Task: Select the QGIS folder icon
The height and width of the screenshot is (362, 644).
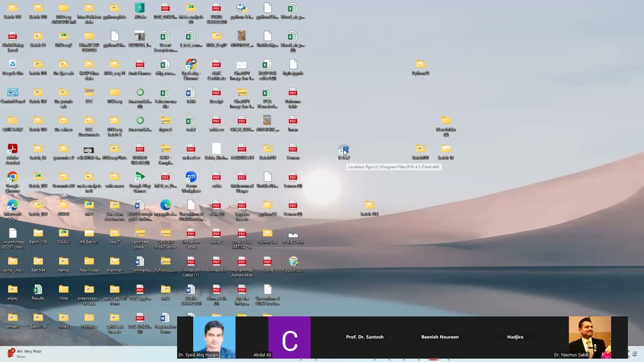Action: (x=13, y=124)
